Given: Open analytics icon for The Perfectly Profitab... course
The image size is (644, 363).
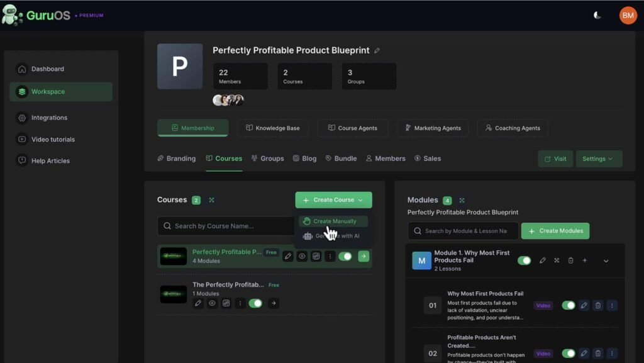Looking at the screenshot, I should (226, 303).
